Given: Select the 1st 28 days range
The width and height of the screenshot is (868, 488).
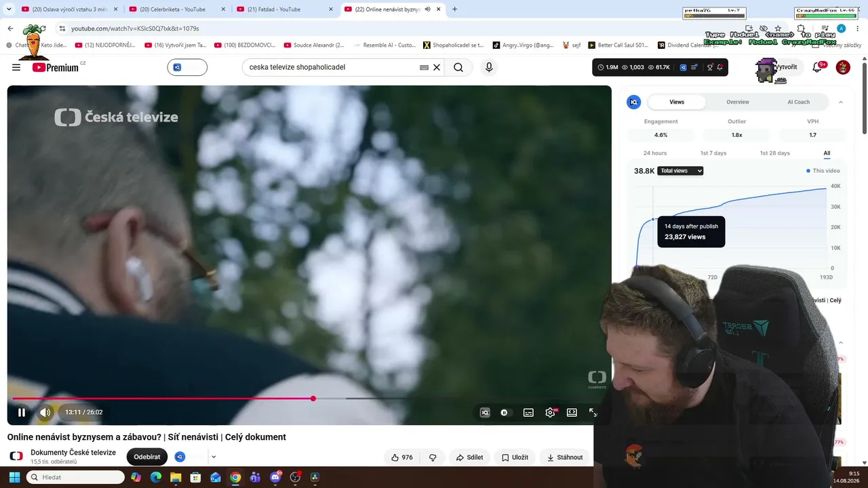Looking at the screenshot, I should coord(774,153).
